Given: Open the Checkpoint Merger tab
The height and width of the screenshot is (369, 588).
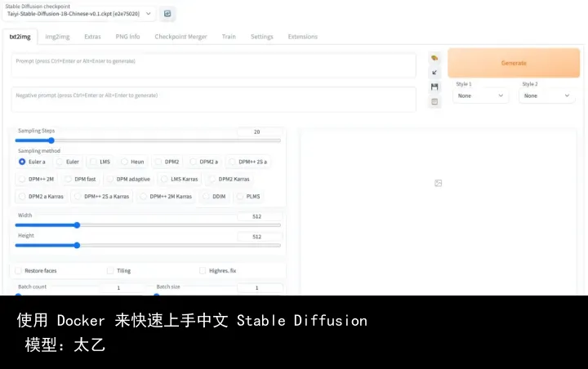Looking at the screenshot, I should [x=180, y=37].
